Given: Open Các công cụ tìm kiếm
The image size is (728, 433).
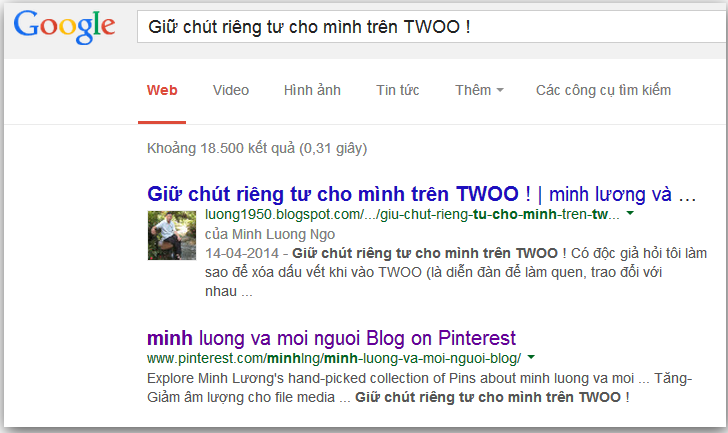Looking at the screenshot, I should (x=603, y=90).
